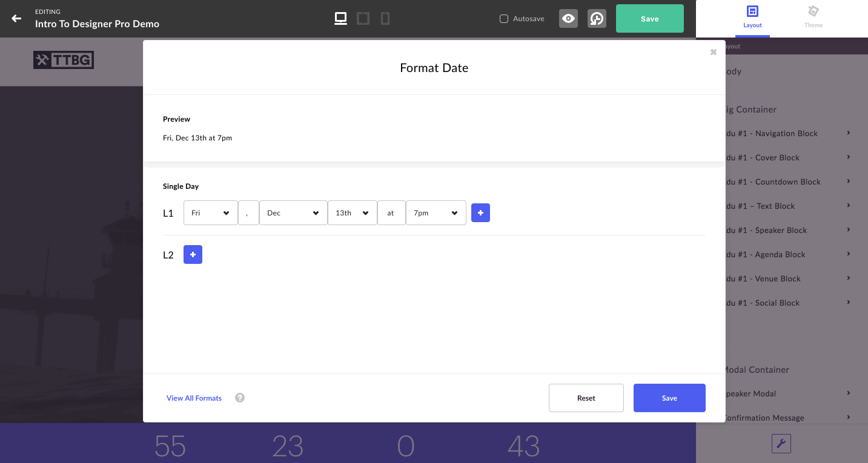Switch to mobile preview icon
The width and height of the screenshot is (868, 463).
[385, 19]
